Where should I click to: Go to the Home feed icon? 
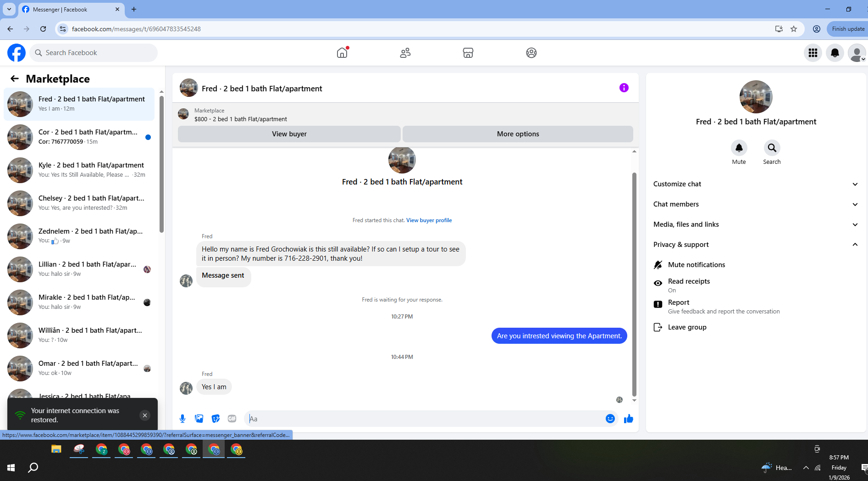[x=342, y=53]
